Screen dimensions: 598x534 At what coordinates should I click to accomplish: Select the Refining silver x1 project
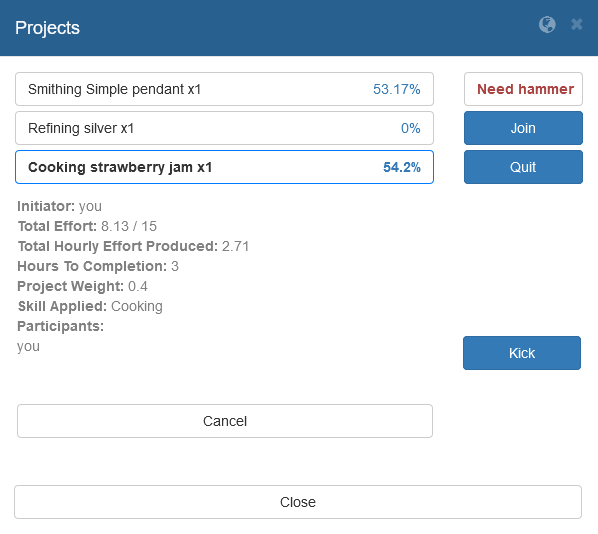click(x=224, y=128)
